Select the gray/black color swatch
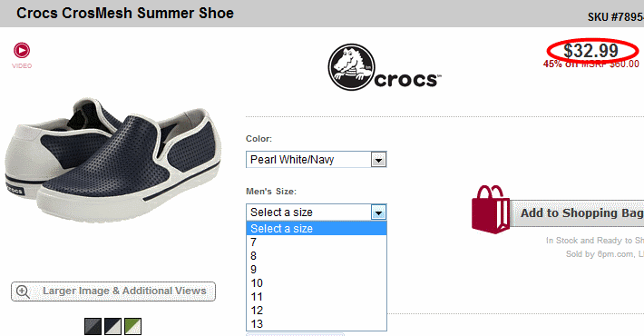Screen dimensions: 644x336 pyautogui.click(x=93, y=326)
